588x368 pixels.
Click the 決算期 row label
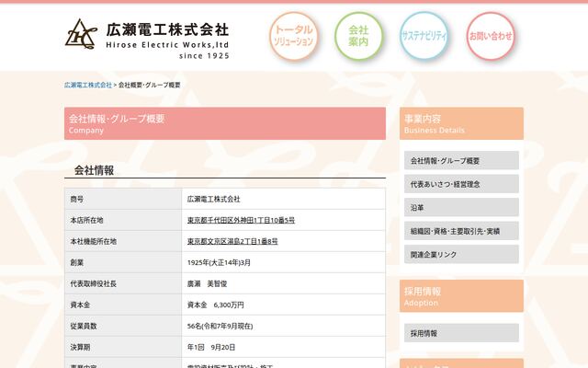tap(80, 347)
